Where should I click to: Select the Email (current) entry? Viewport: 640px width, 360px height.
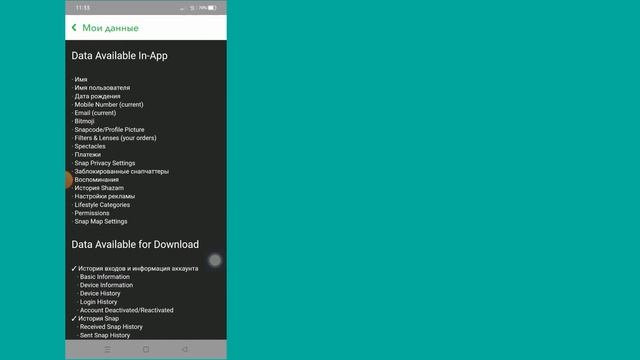pyautogui.click(x=95, y=113)
